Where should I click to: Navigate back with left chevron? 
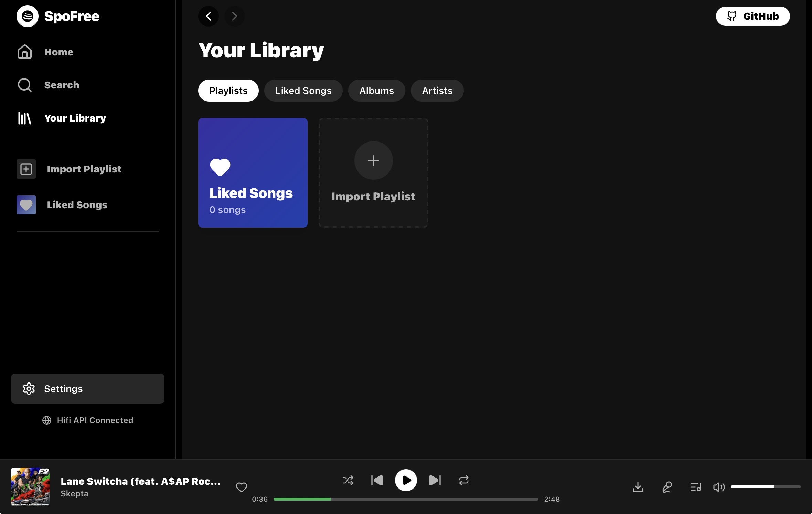tap(209, 16)
